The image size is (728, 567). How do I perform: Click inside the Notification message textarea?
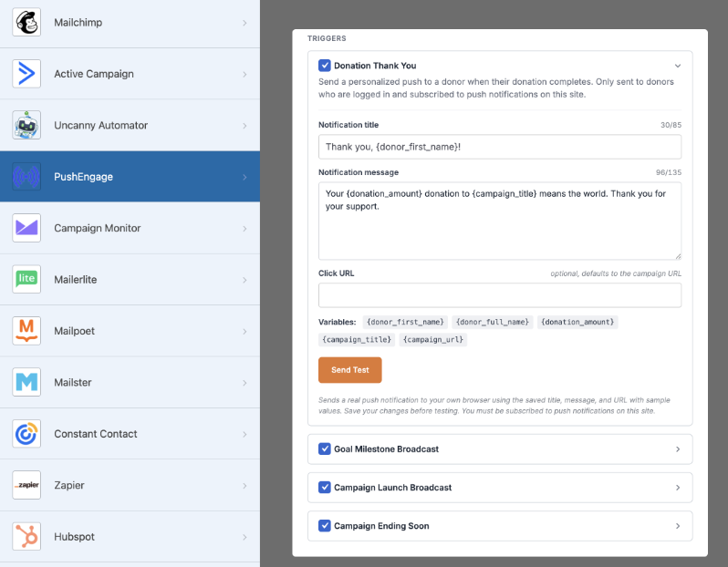tap(500, 221)
